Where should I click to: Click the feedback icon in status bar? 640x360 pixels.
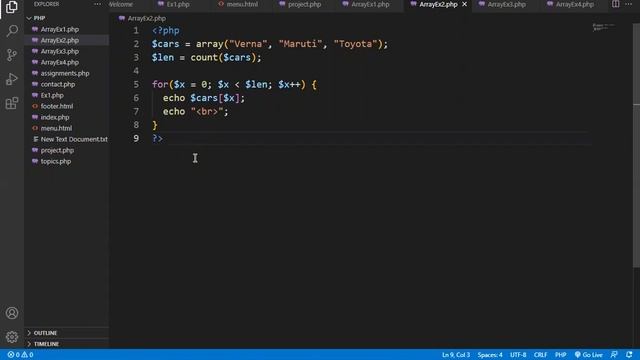tap(614, 355)
